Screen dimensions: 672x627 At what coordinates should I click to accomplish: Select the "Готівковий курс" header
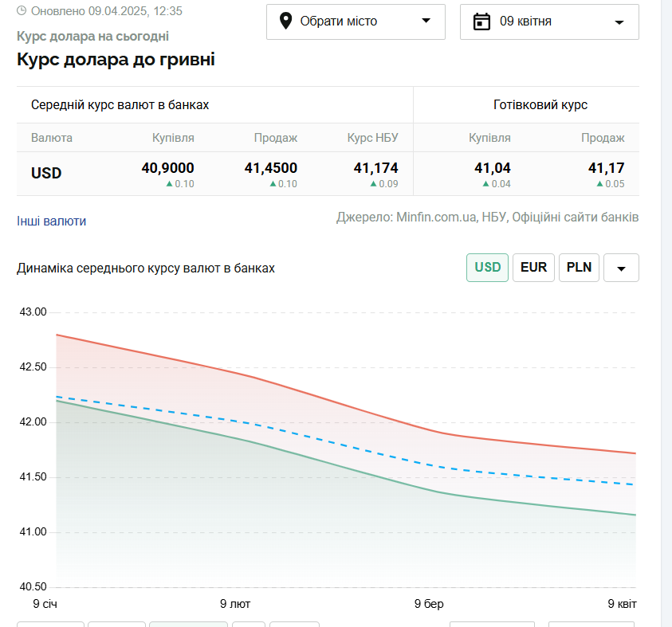[540, 104]
